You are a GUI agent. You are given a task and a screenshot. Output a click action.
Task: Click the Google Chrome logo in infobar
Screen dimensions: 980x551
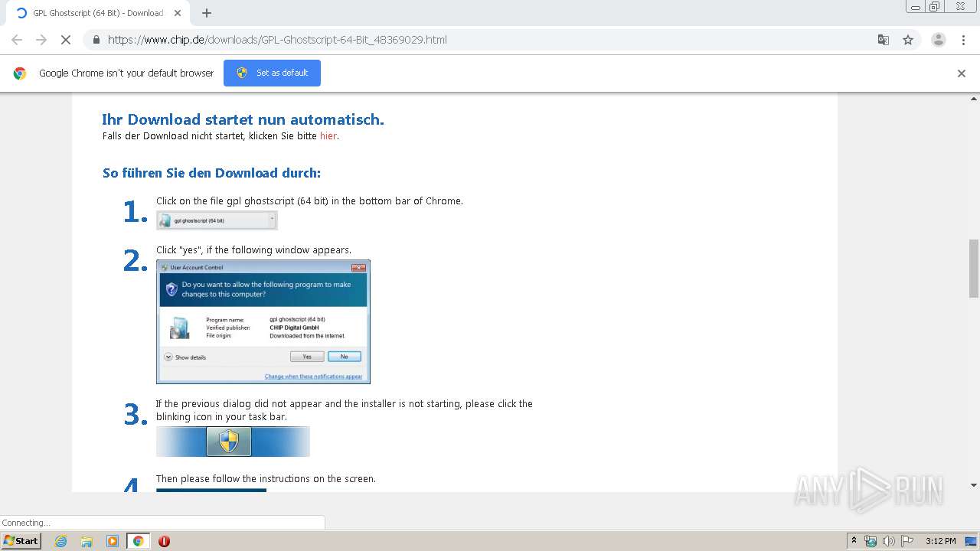coord(20,73)
